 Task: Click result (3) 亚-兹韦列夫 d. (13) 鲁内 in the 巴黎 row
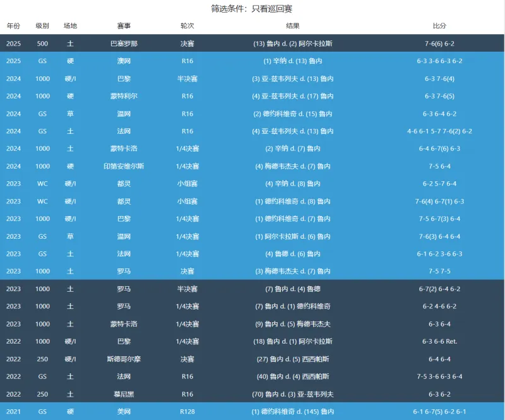point(293,79)
